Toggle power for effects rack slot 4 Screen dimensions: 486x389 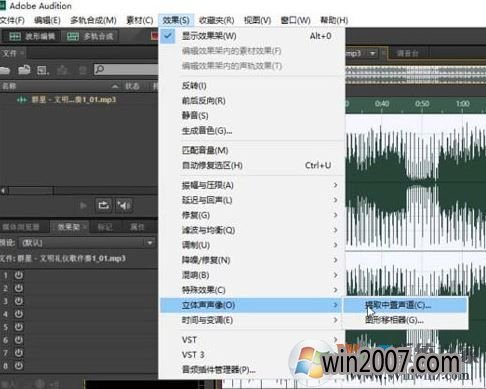pyautogui.click(x=19, y=314)
